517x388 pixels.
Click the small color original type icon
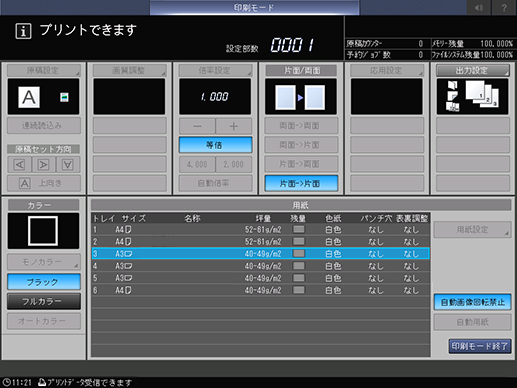coord(64,97)
